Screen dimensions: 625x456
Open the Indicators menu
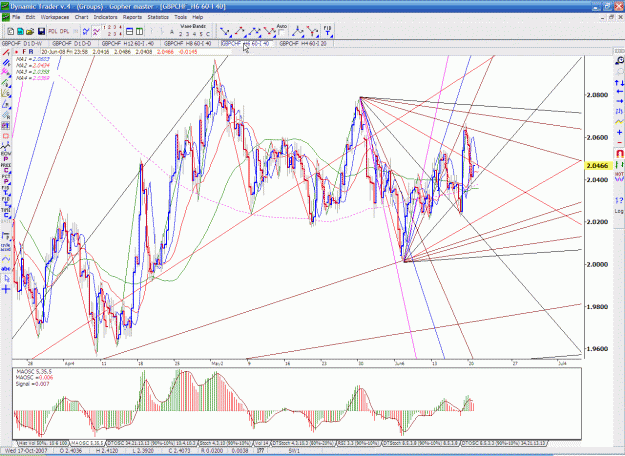click(x=105, y=17)
